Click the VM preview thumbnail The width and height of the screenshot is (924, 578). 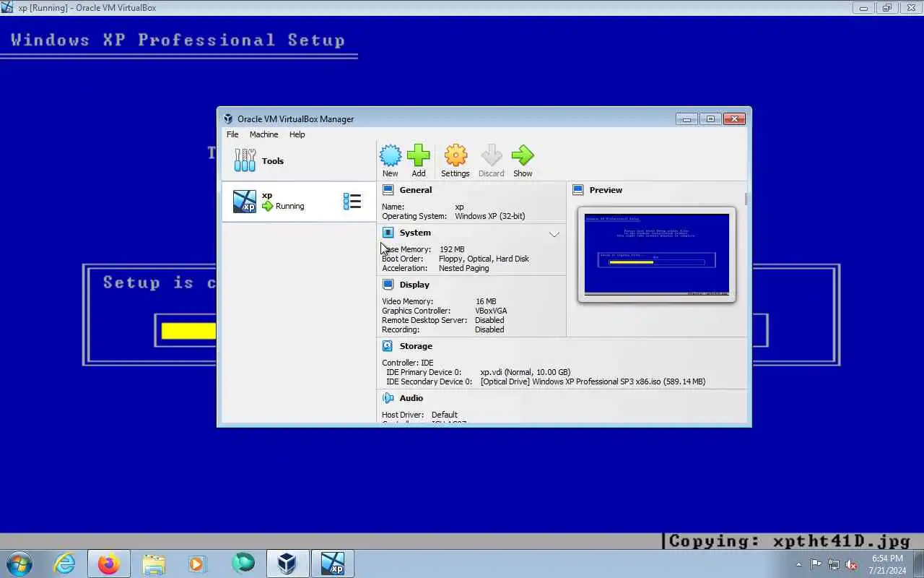pyautogui.click(x=656, y=254)
